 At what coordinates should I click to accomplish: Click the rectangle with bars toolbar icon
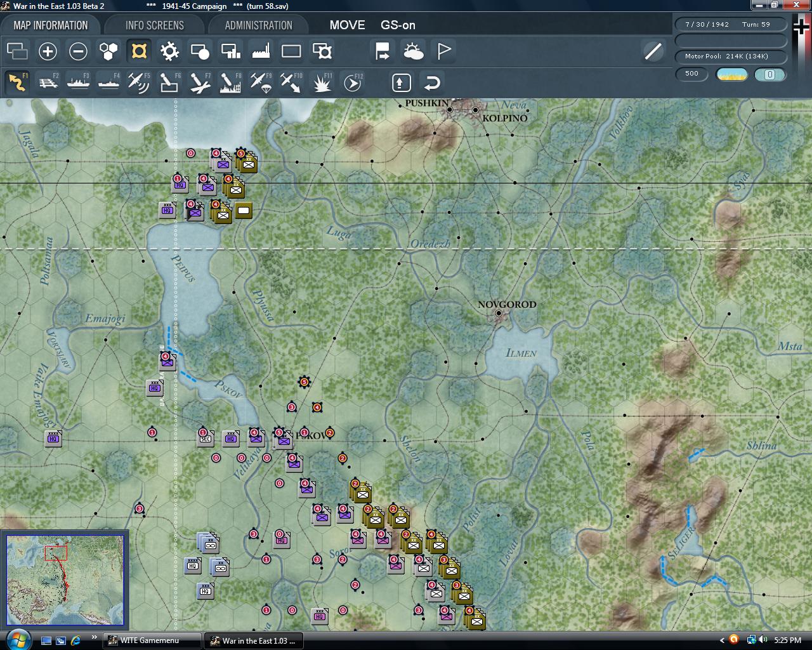[230, 51]
